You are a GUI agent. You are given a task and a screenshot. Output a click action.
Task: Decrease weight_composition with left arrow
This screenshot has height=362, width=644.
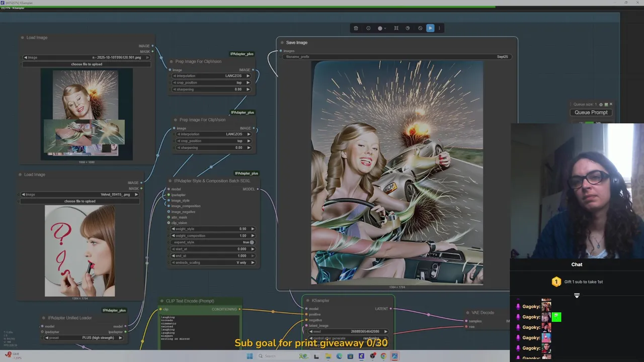pyautogui.click(x=174, y=236)
